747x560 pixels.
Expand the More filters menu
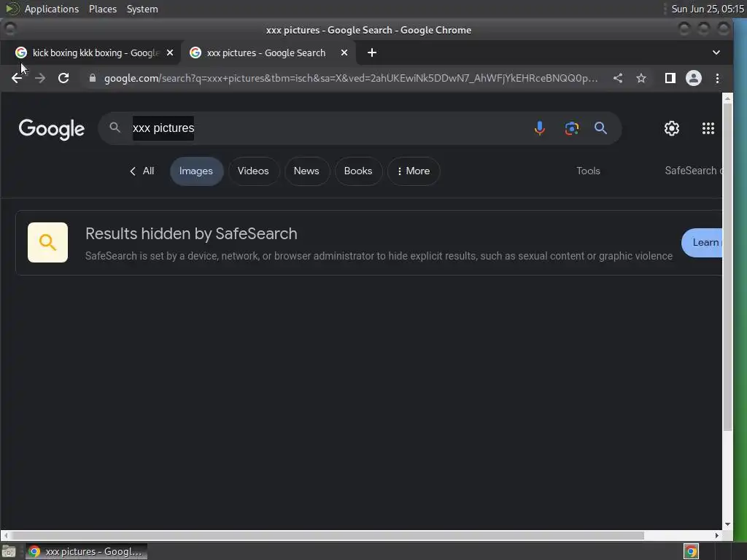tap(413, 171)
